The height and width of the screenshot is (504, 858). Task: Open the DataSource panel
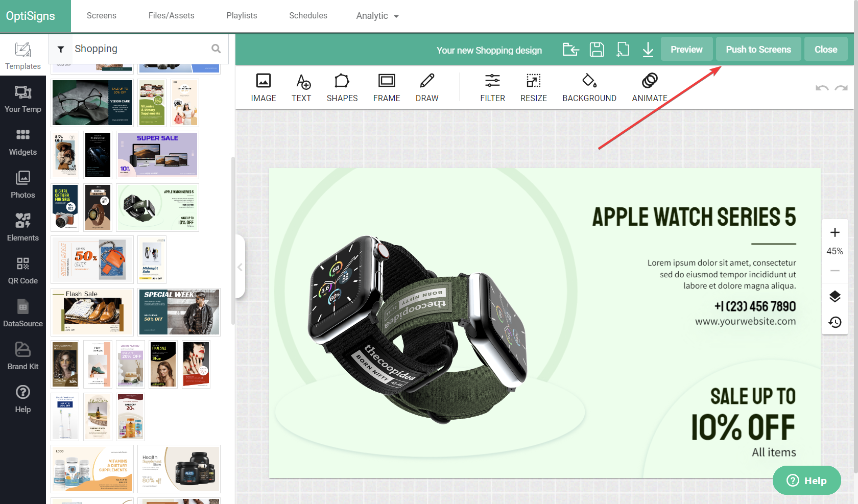(x=23, y=314)
